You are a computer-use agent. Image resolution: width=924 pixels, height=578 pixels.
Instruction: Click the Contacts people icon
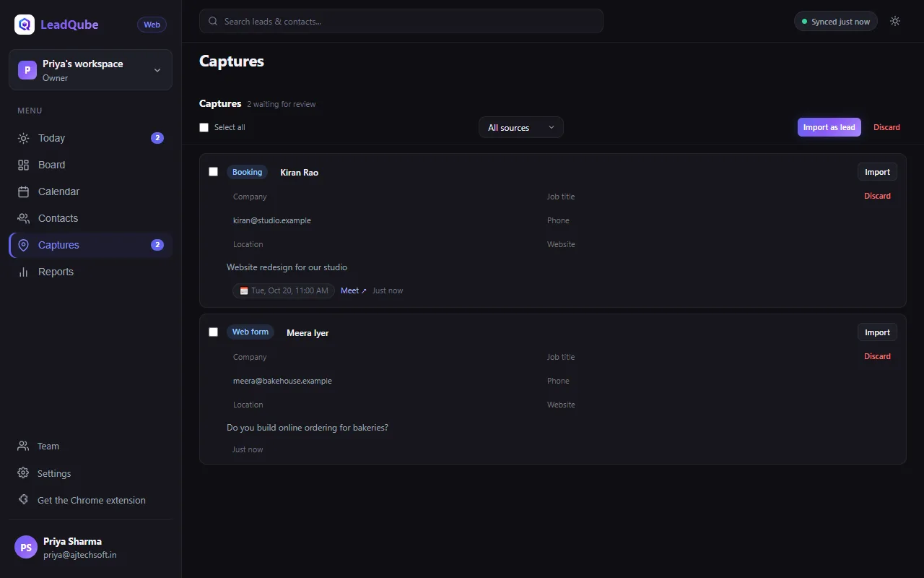[x=24, y=218]
